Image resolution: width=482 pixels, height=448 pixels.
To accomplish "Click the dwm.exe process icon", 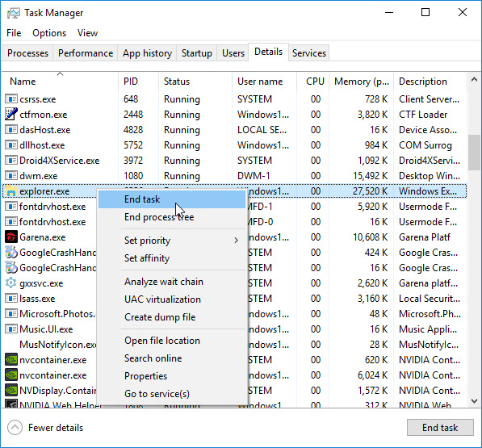I will [11, 176].
